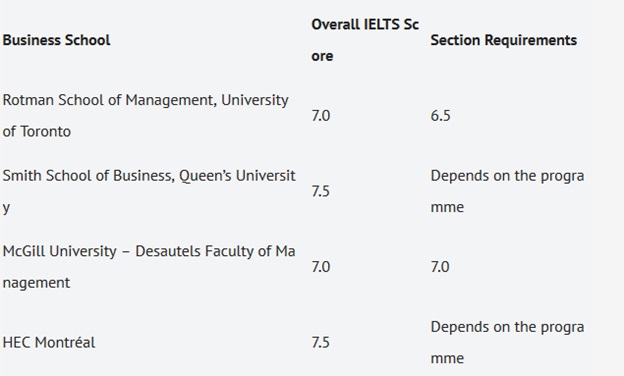
Task: Click the Business School column header
Action: pos(57,40)
